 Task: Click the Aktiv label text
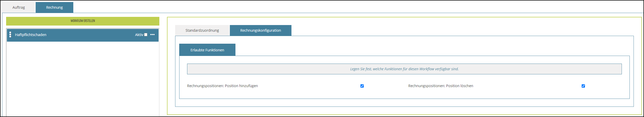(139, 35)
